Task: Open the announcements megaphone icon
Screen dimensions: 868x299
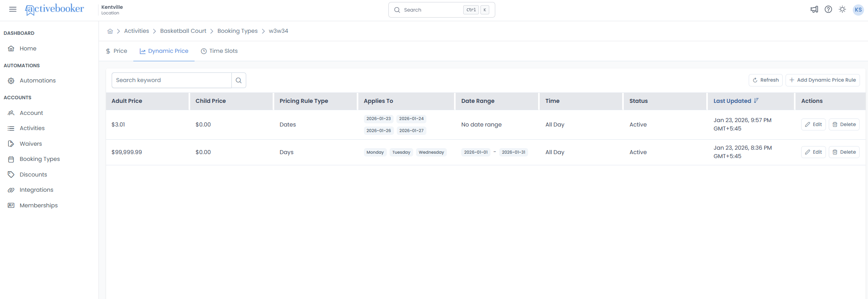Action: 814,9
